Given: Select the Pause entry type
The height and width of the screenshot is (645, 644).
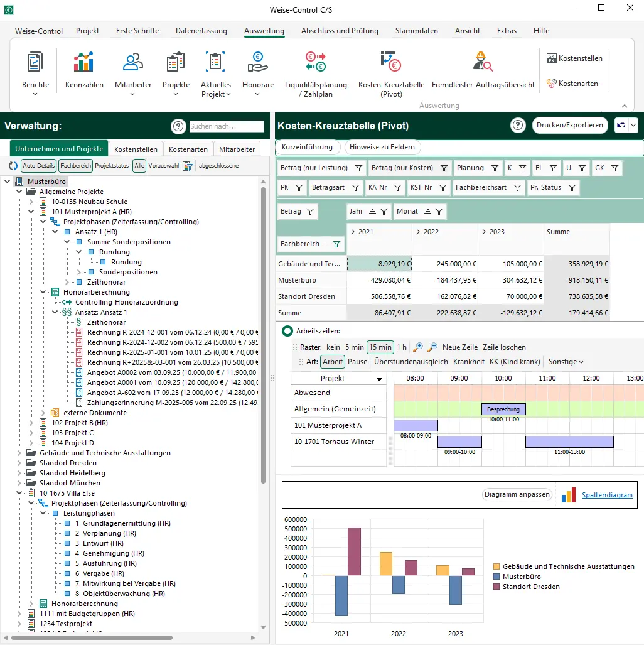Looking at the screenshot, I should tap(358, 362).
